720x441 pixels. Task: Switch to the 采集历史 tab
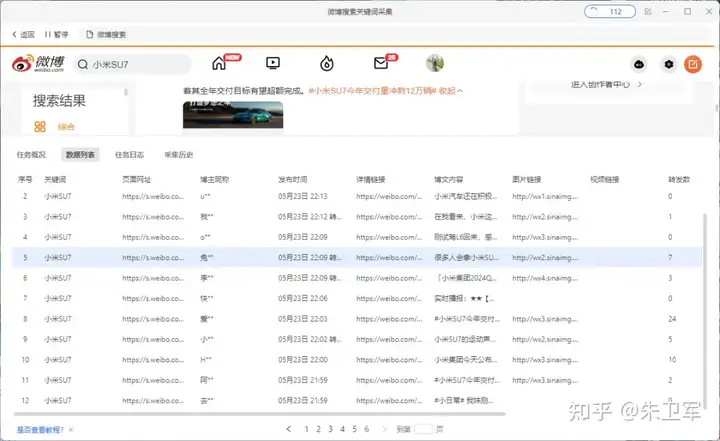point(179,155)
